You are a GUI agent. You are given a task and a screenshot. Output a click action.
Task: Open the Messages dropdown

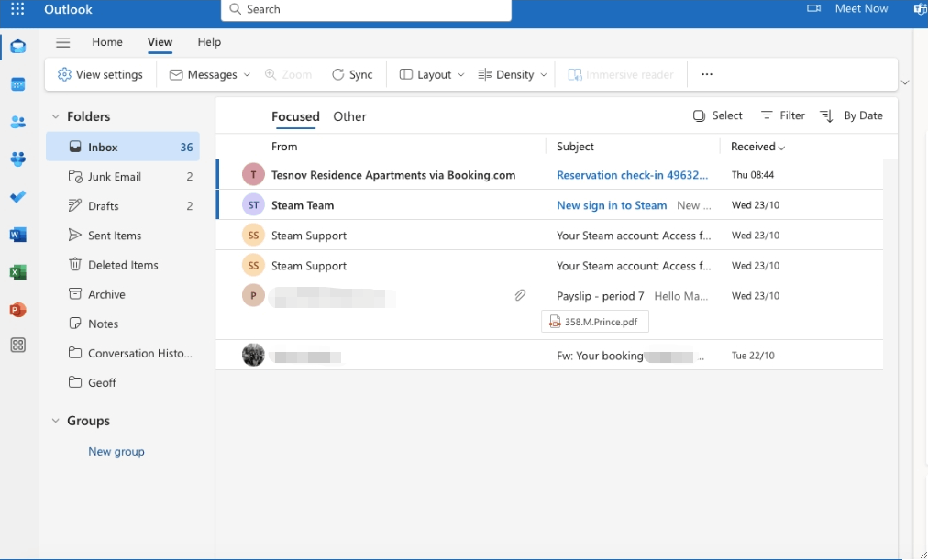[x=210, y=74]
